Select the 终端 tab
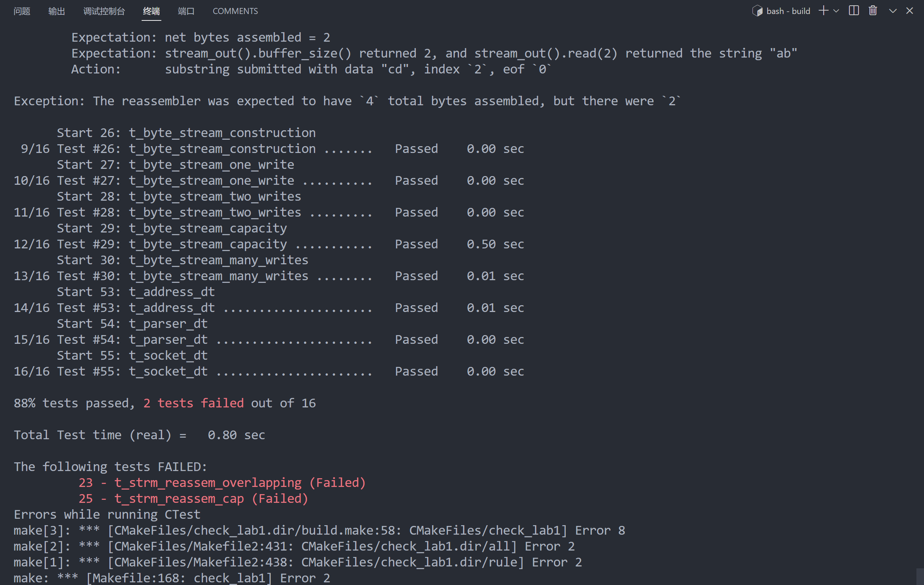924x585 pixels. [151, 11]
